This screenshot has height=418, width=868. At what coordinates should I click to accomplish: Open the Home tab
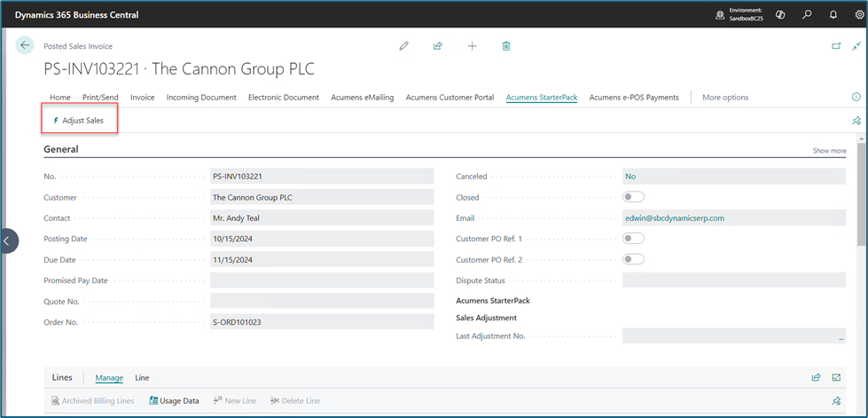[59, 97]
